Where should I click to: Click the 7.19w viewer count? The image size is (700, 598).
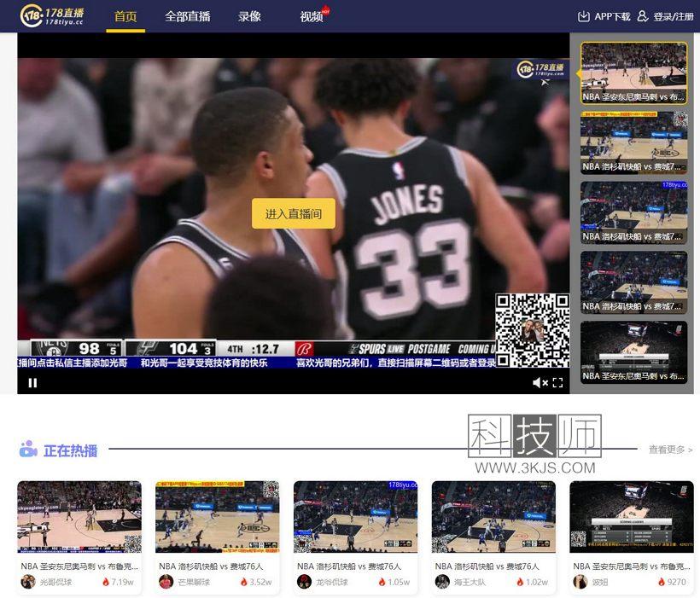[x=122, y=582]
